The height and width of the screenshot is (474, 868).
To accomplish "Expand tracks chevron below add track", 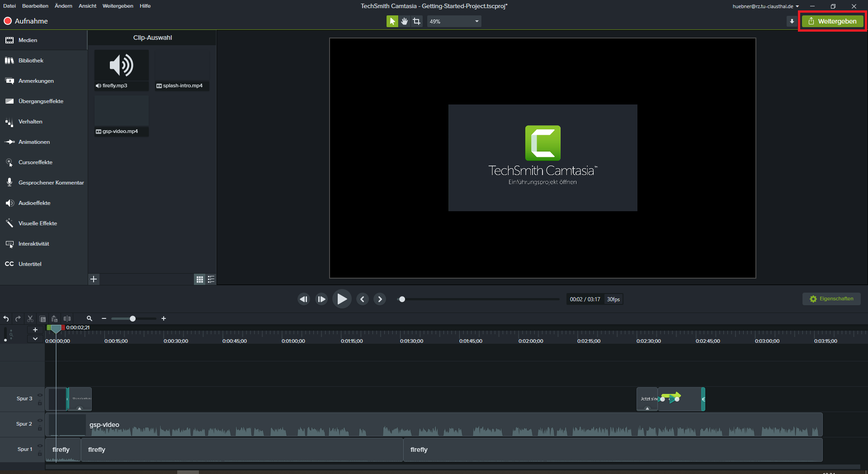I will pyautogui.click(x=35, y=339).
